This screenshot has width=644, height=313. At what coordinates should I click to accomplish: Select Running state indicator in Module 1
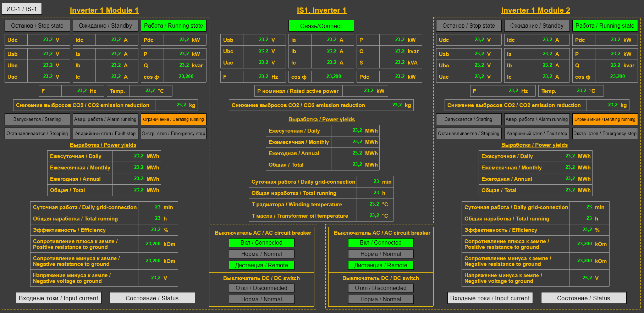tap(174, 26)
